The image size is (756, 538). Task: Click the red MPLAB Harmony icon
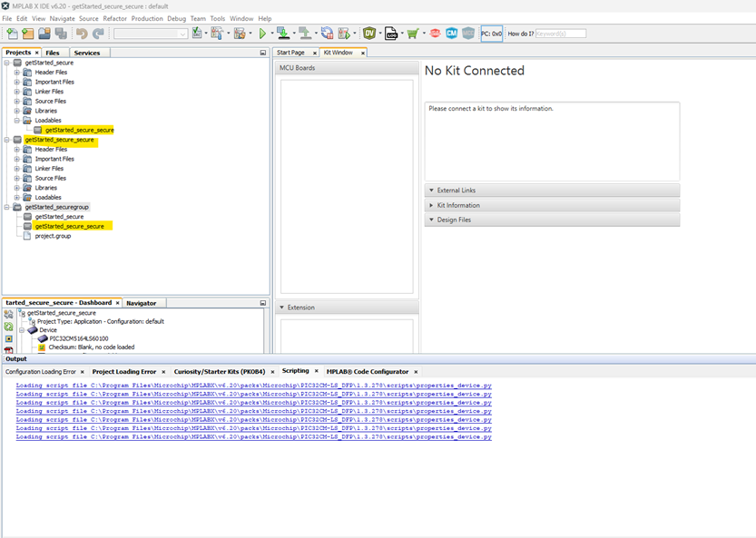click(x=435, y=33)
